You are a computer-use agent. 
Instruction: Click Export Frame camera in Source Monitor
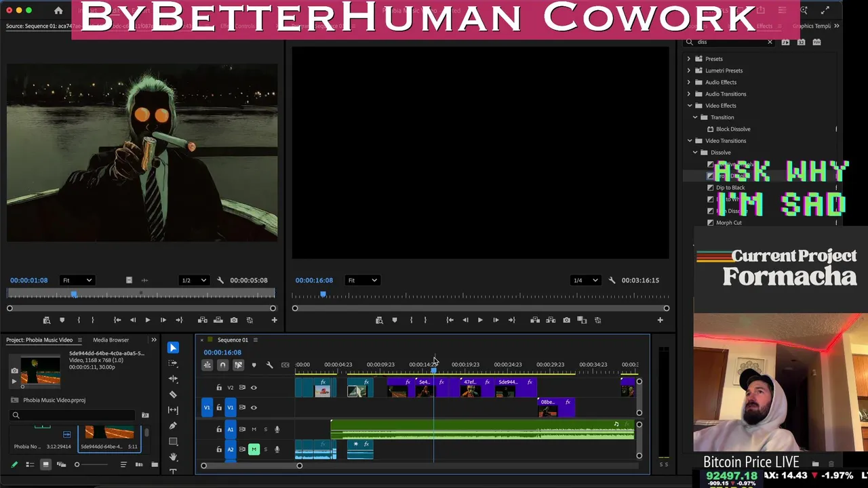[x=234, y=320]
